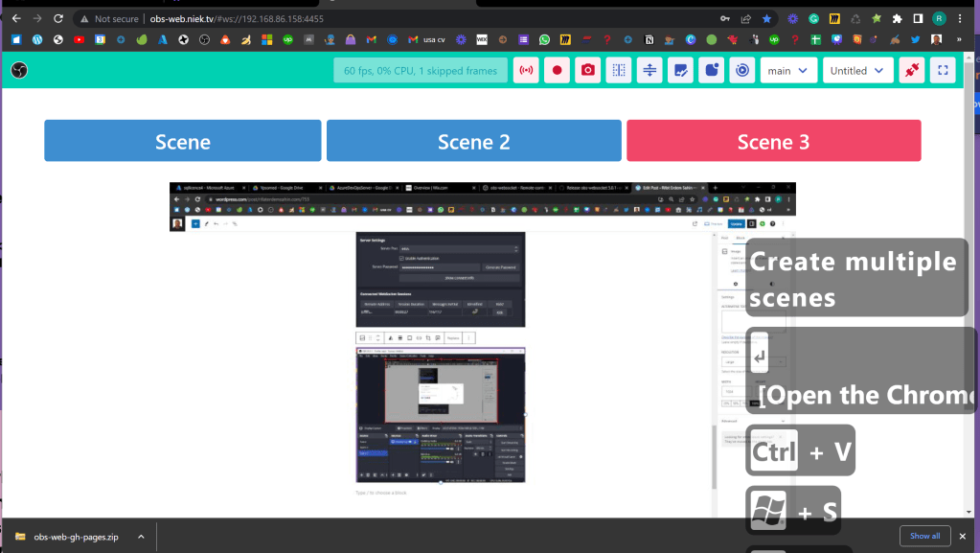Click the red camera icon in the OBS toolbar
This screenshot has height=553, width=980.
(x=587, y=71)
